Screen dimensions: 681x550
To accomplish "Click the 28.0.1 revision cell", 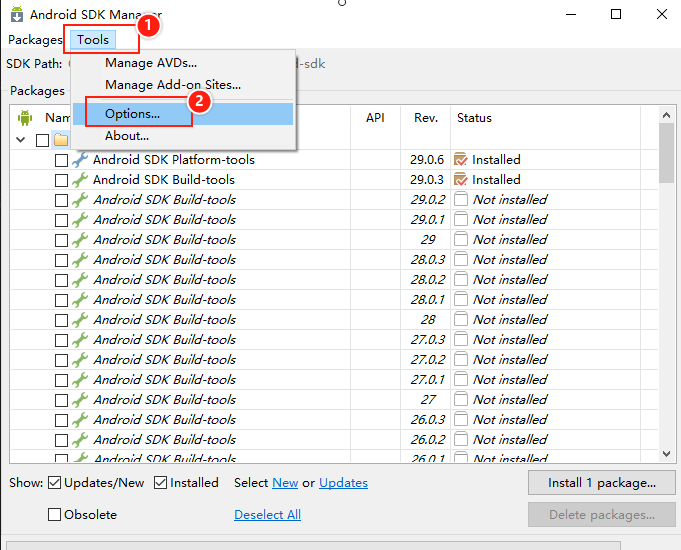I will 428,300.
